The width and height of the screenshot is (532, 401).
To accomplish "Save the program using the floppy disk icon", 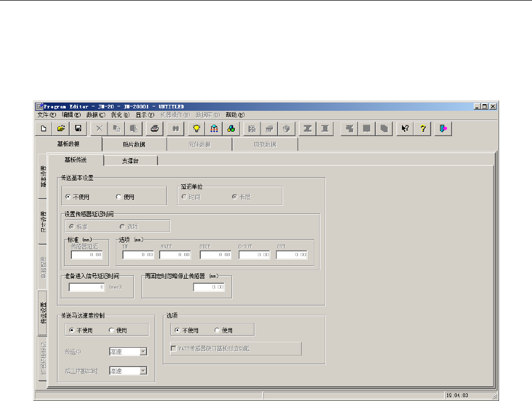I will coord(78,128).
